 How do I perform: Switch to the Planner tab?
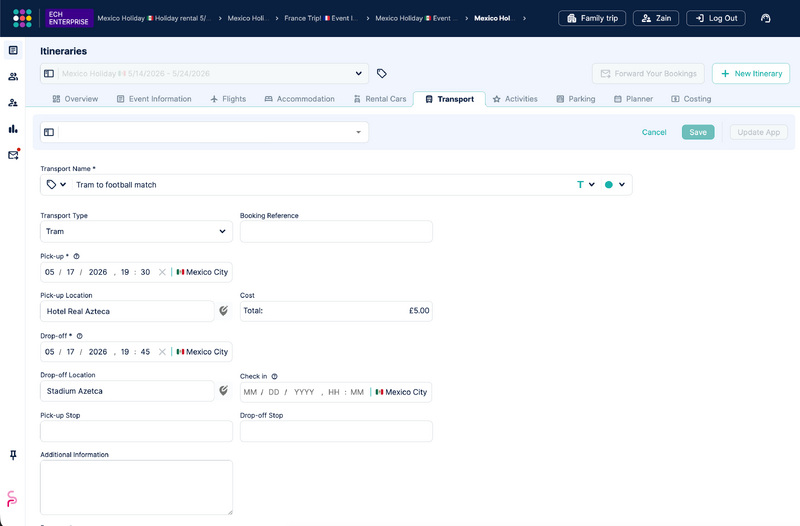pos(633,98)
